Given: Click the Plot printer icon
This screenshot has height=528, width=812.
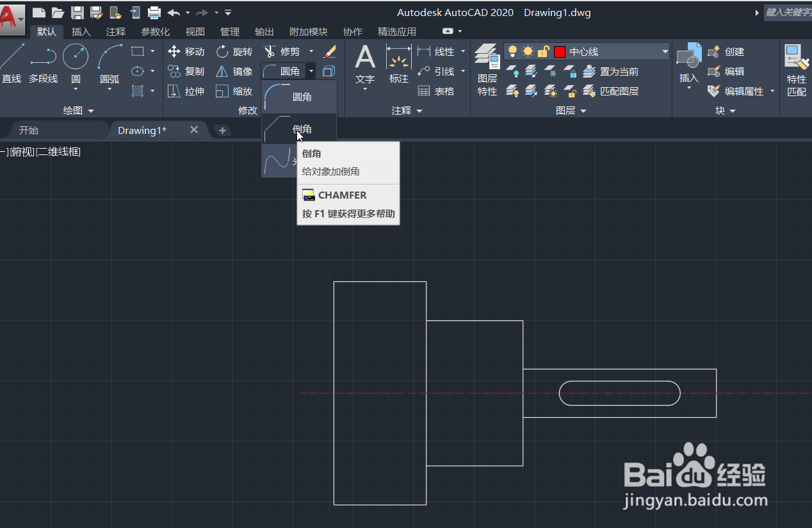Looking at the screenshot, I should pos(154,12).
